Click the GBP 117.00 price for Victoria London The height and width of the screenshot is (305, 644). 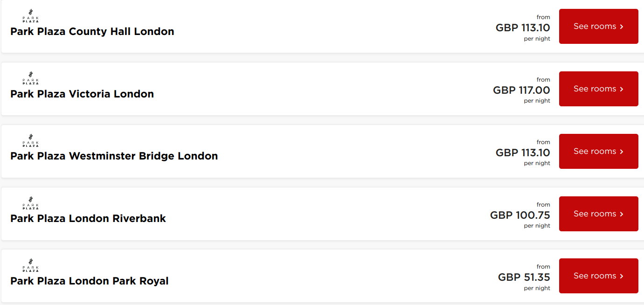tap(521, 90)
